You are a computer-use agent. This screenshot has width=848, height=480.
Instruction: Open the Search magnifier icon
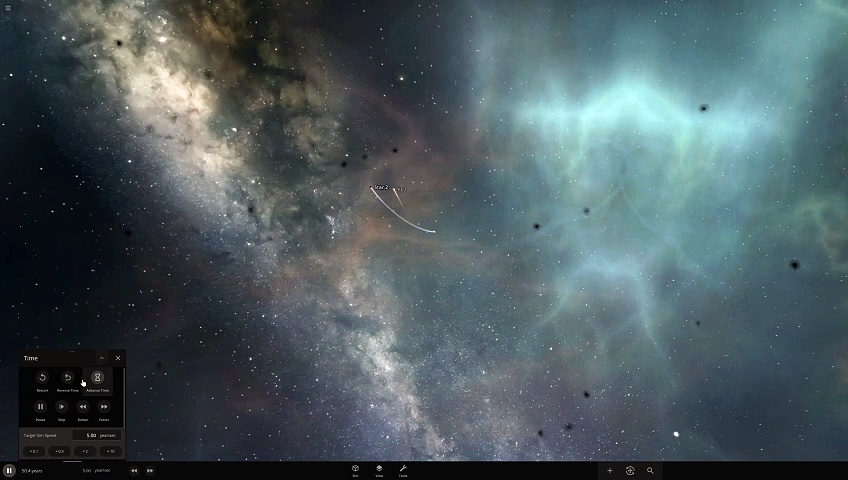click(650, 470)
